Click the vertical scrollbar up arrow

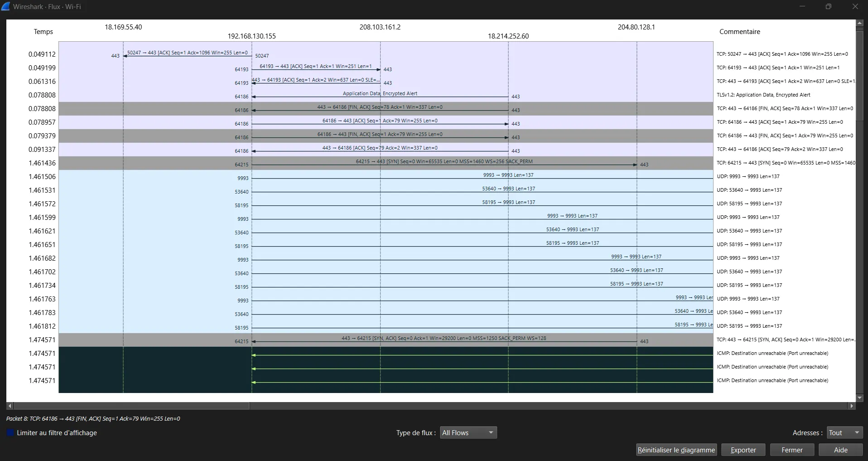point(859,23)
